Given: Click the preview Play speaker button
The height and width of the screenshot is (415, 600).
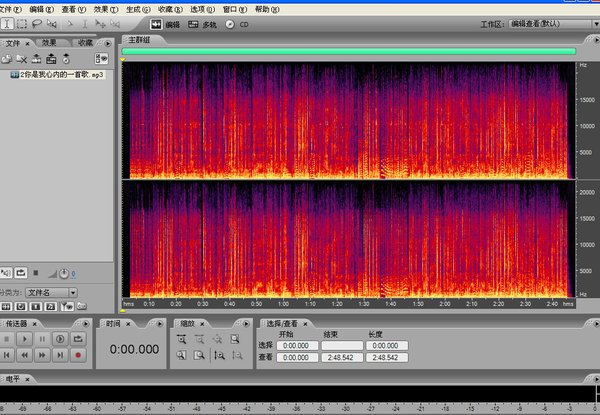Looking at the screenshot, I should pyautogui.click(x=6, y=273).
